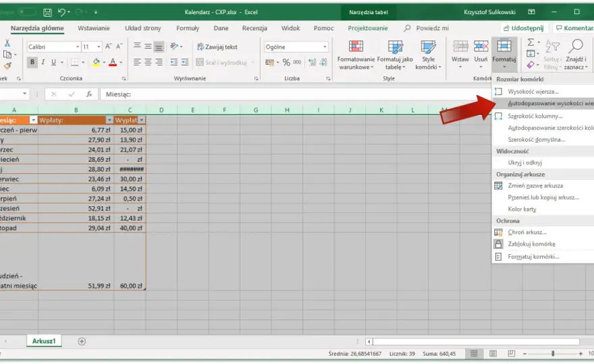Open Style komórki gallery
Screen dimensions: 594x364
[428, 55]
